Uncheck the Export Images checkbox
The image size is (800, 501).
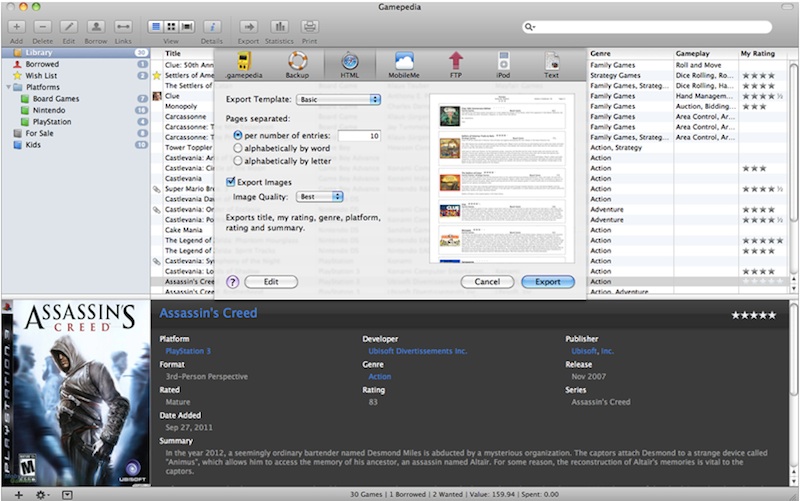(231, 182)
